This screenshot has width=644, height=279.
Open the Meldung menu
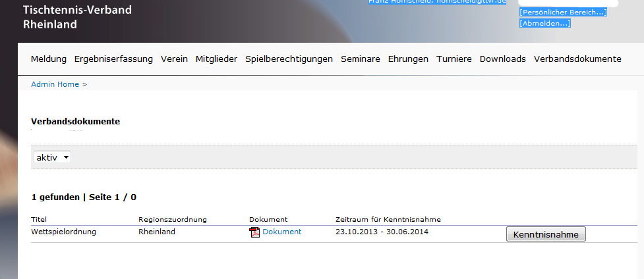(49, 59)
